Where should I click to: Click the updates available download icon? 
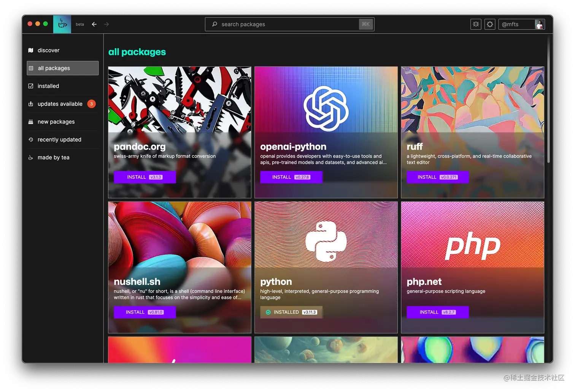31,104
